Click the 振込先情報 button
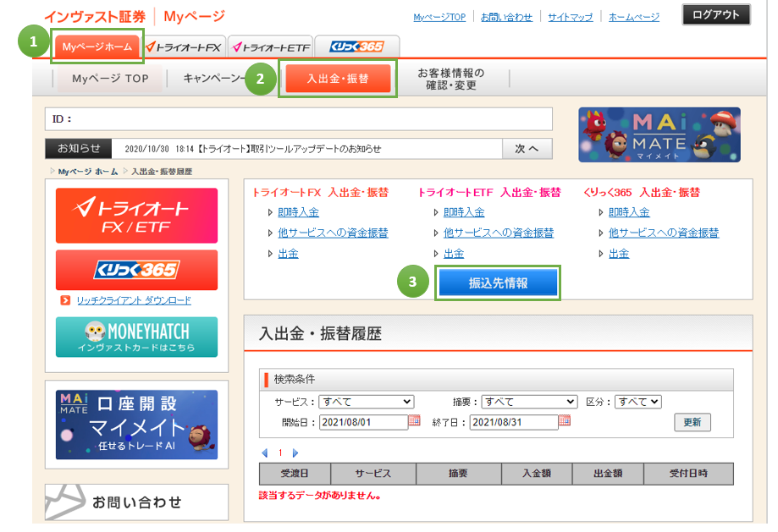The width and height of the screenshot is (778, 532). pos(498,282)
